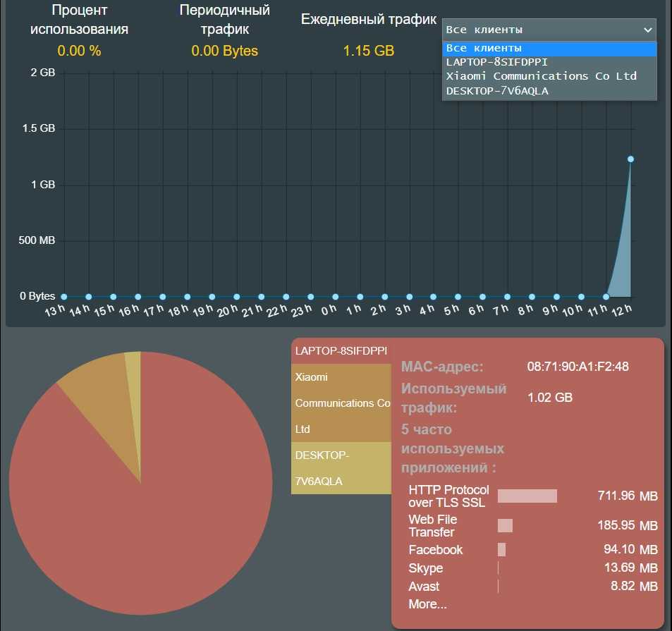Choose LAPTOP-8SIFDPPI from the dropdown list

point(496,62)
